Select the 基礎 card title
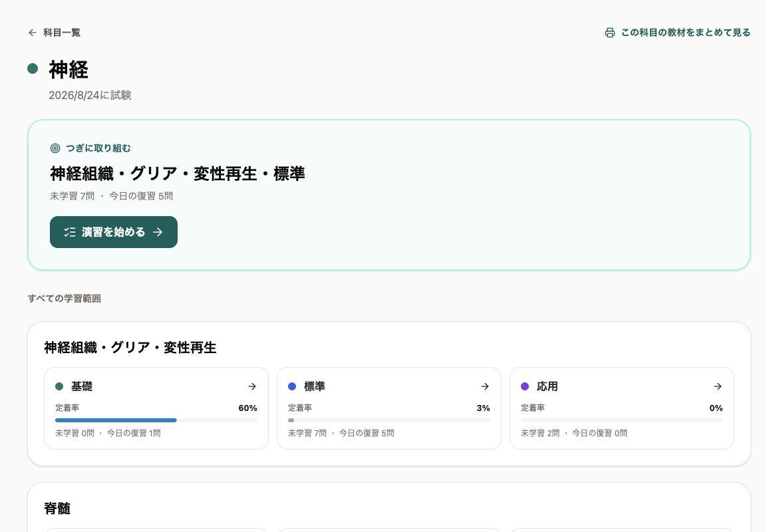The height and width of the screenshot is (532, 765). (81, 386)
